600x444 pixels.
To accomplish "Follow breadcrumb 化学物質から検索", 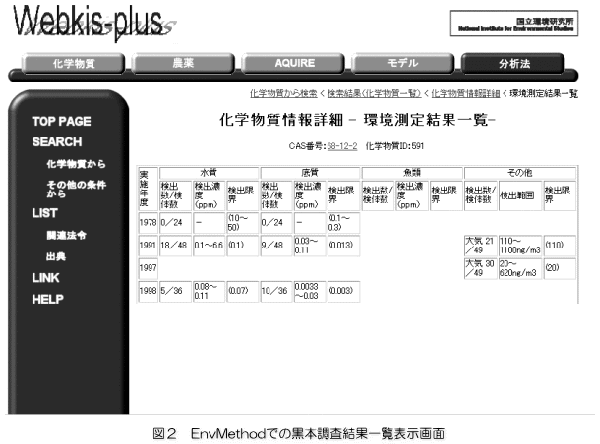I will pyautogui.click(x=284, y=93).
